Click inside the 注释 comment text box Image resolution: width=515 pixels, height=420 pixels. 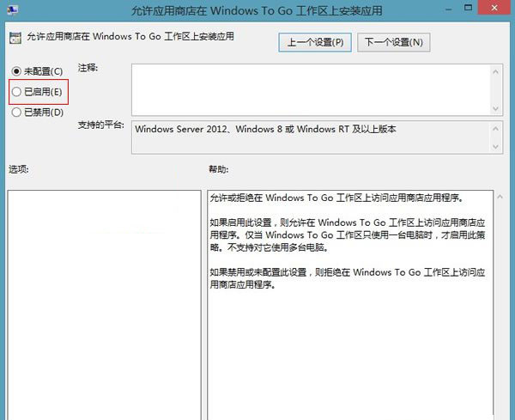point(309,88)
